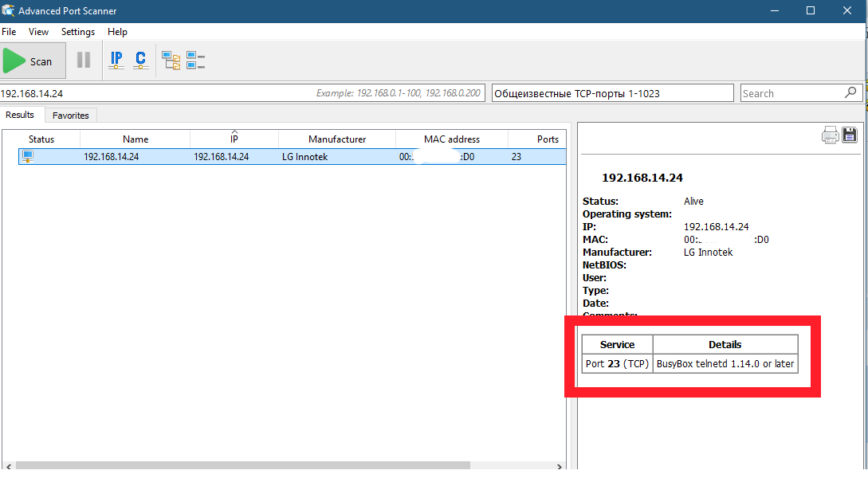Screen dimensions: 868x478
Task: Save host details with floppy icon
Action: click(x=850, y=135)
